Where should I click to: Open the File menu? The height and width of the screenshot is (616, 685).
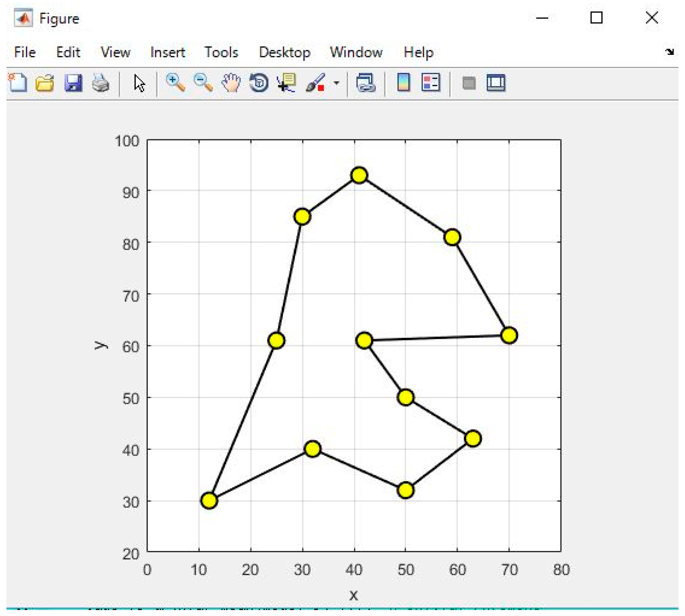[25, 52]
